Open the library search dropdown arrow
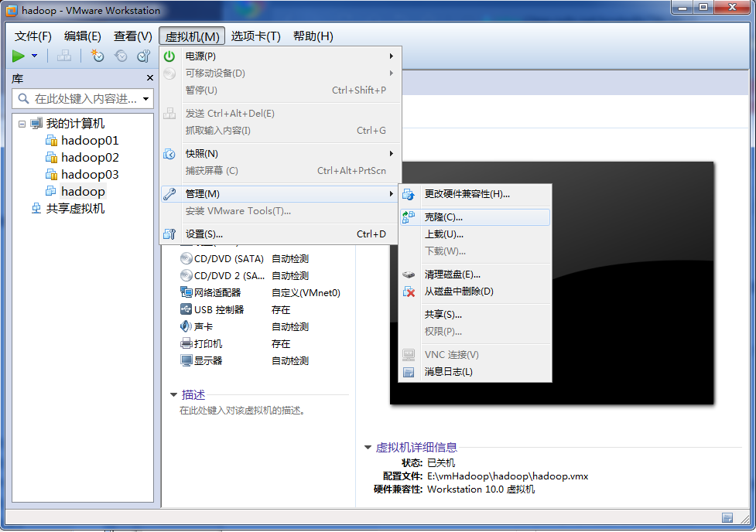This screenshot has height=532, width=756. 146,99
